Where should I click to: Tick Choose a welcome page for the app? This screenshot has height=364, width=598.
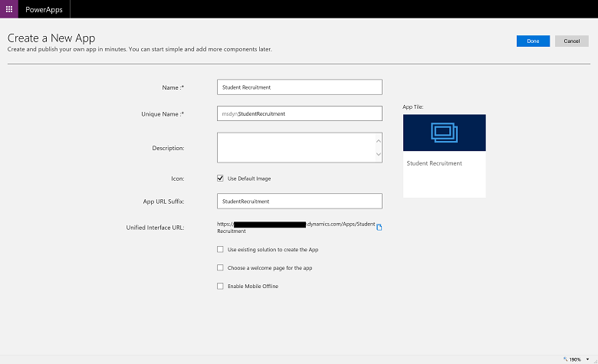point(221,268)
